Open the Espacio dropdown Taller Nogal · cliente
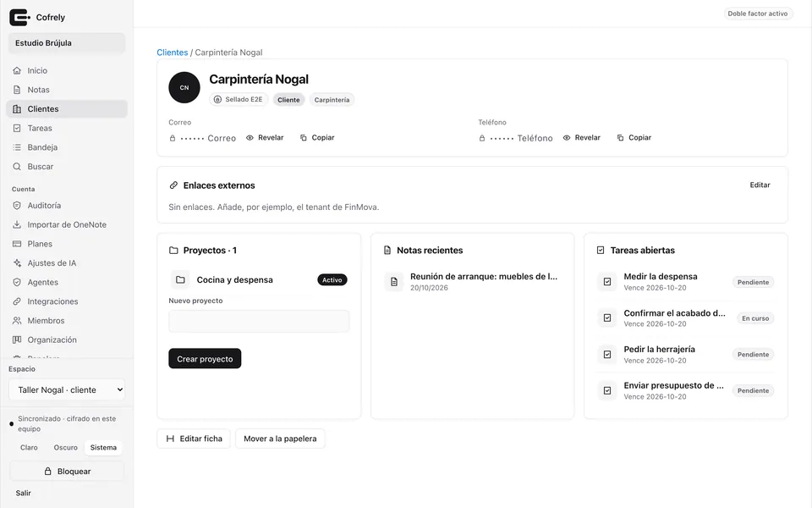812x508 pixels. pos(67,389)
